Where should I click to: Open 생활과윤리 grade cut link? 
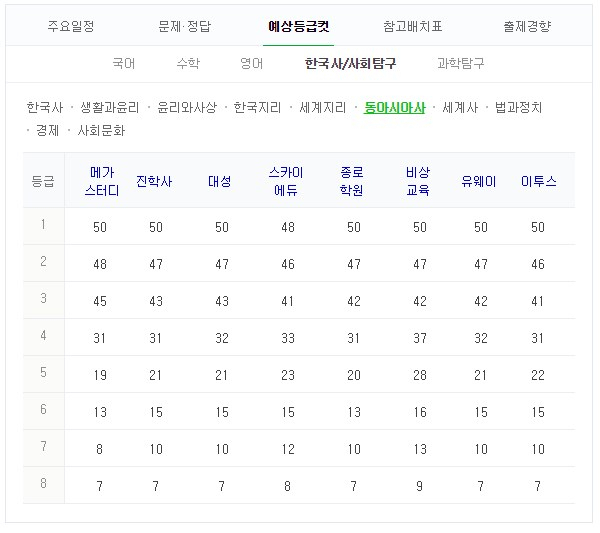(110, 107)
